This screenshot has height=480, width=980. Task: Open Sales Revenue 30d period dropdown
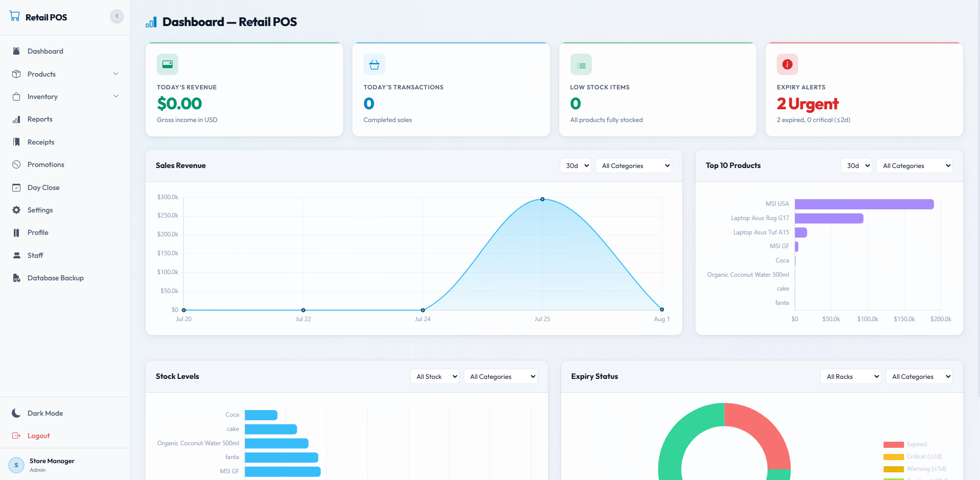click(576, 165)
